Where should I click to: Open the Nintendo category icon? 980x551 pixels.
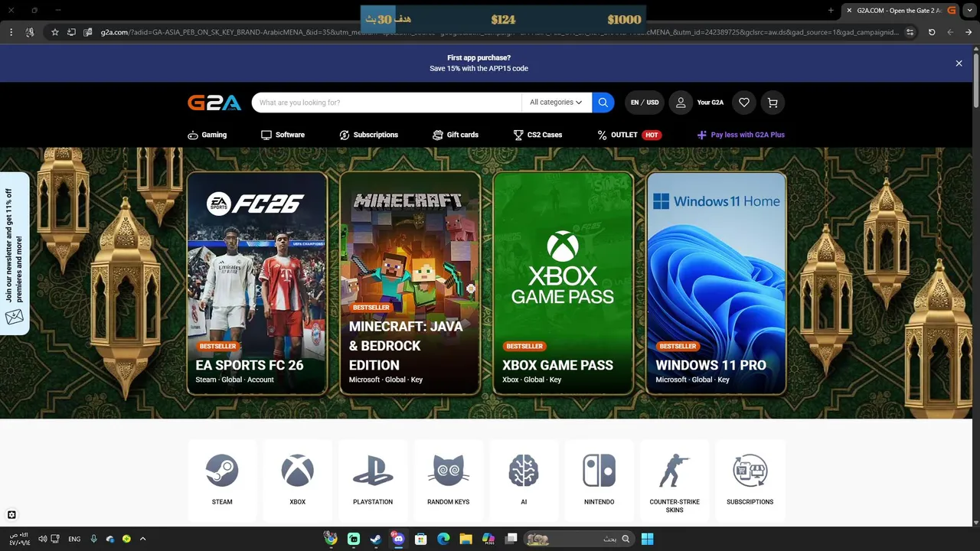(599, 471)
